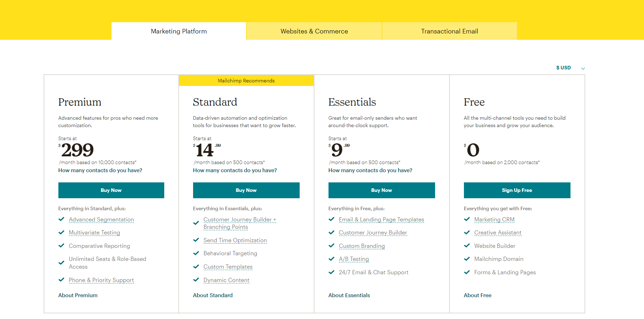Open the Multivariate Testing feature link
The height and width of the screenshot is (319, 644).
pos(94,233)
